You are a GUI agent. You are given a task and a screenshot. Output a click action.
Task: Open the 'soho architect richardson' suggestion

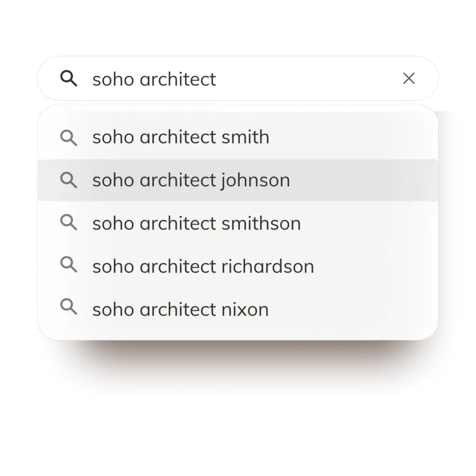(x=238, y=266)
